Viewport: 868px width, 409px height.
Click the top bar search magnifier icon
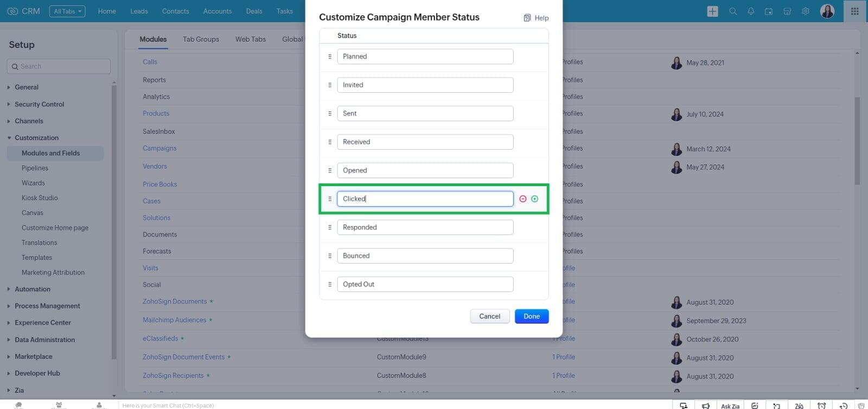(733, 11)
